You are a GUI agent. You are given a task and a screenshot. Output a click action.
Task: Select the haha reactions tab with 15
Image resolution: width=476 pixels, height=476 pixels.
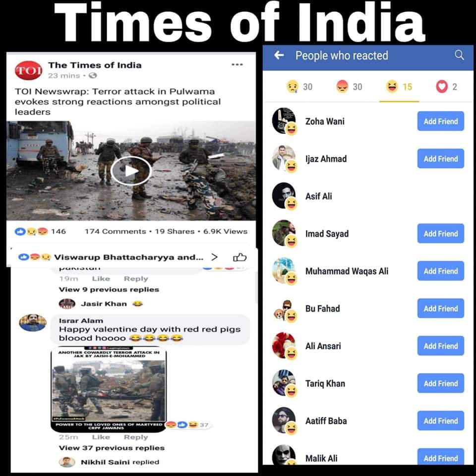pos(399,87)
